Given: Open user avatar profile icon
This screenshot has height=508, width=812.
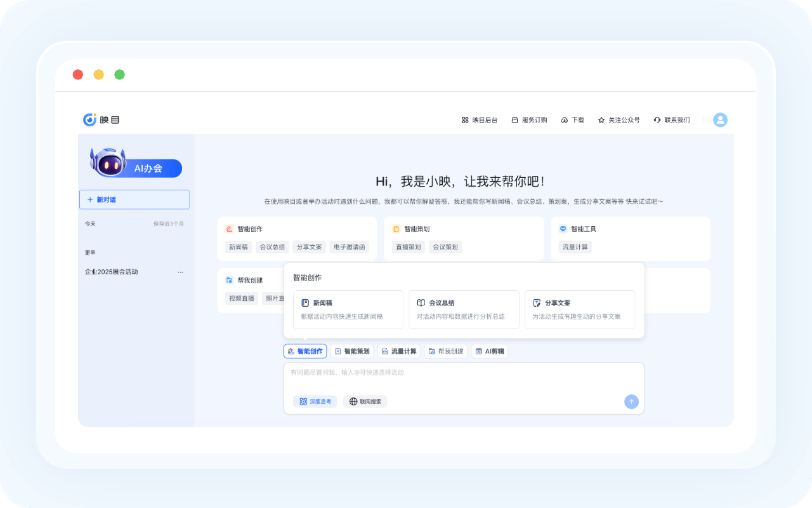Looking at the screenshot, I should click(720, 120).
